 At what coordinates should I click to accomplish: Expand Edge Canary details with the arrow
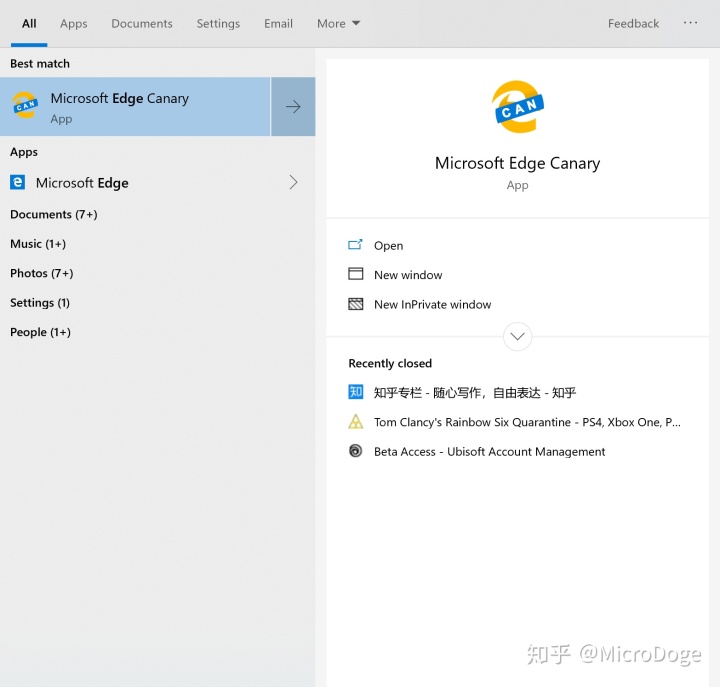293,107
